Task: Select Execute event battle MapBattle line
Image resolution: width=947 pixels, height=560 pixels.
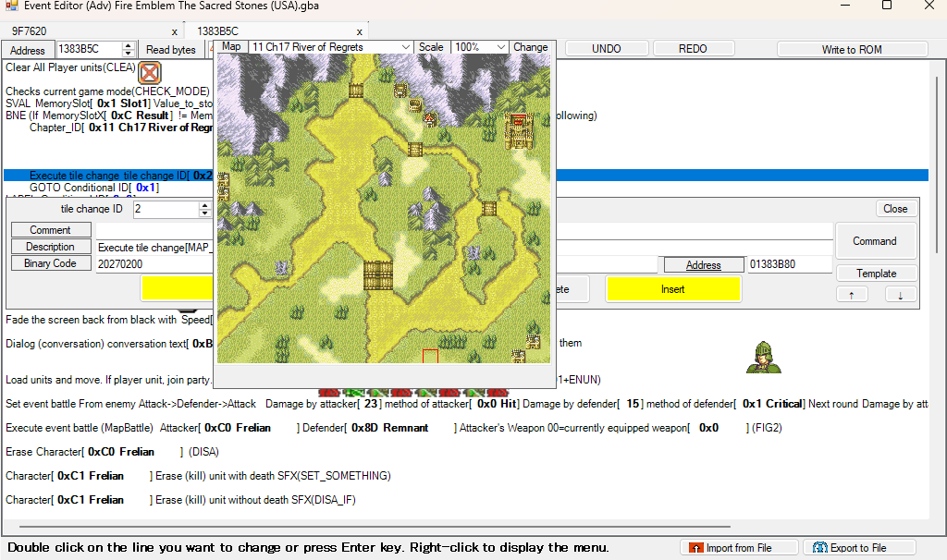Action: click(394, 428)
